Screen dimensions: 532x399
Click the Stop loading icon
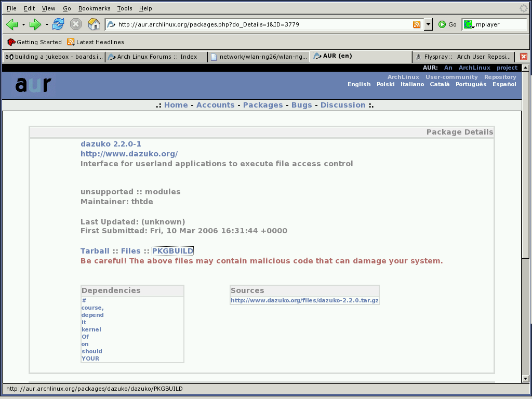(x=76, y=24)
